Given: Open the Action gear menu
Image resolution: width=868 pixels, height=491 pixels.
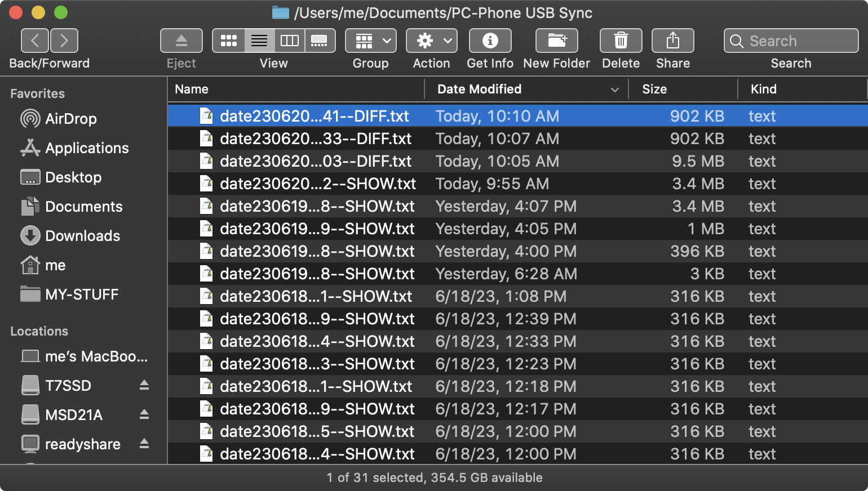Looking at the screenshot, I should 432,41.
